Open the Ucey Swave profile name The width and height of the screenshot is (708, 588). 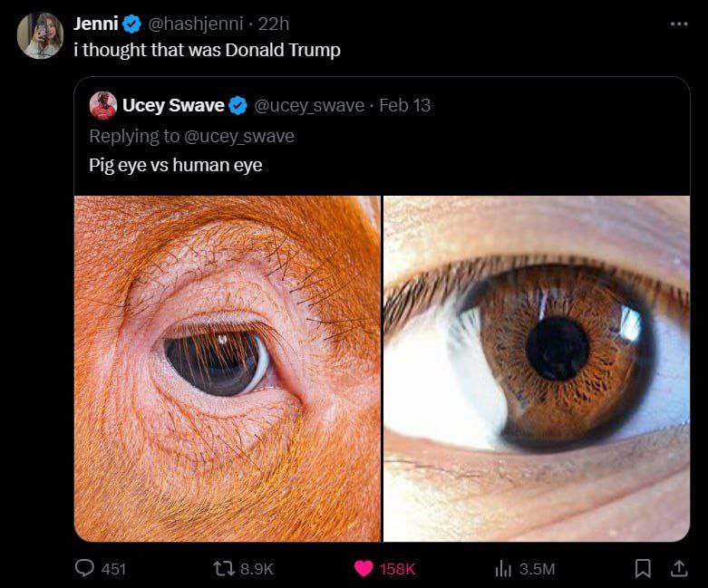click(x=173, y=106)
